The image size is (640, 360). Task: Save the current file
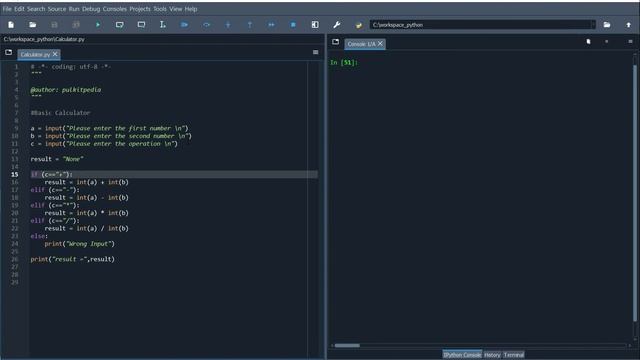(54, 25)
